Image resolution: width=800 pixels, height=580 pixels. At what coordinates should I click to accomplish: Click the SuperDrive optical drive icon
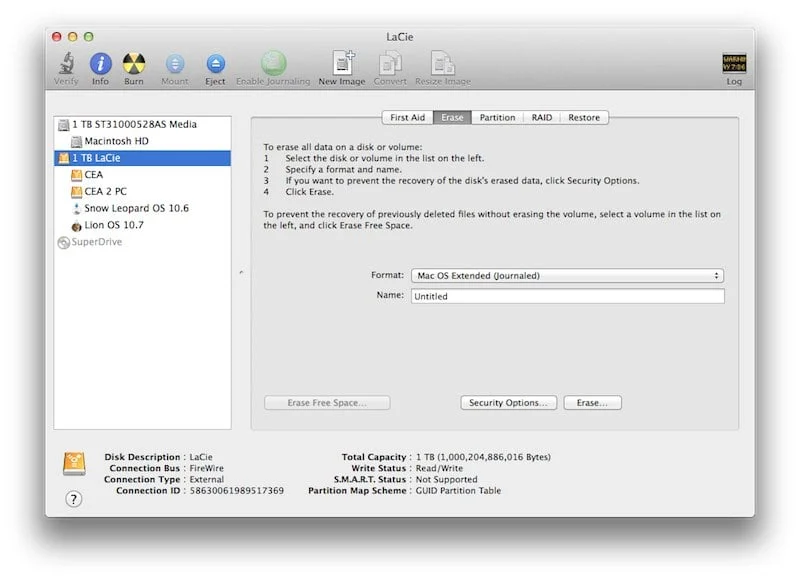click(x=64, y=242)
